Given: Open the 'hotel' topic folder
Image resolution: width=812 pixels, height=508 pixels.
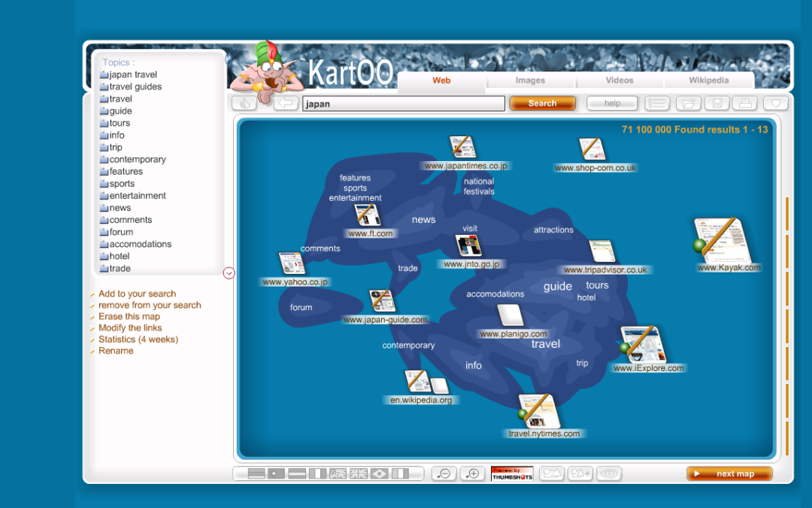Looking at the screenshot, I should click(114, 256).
